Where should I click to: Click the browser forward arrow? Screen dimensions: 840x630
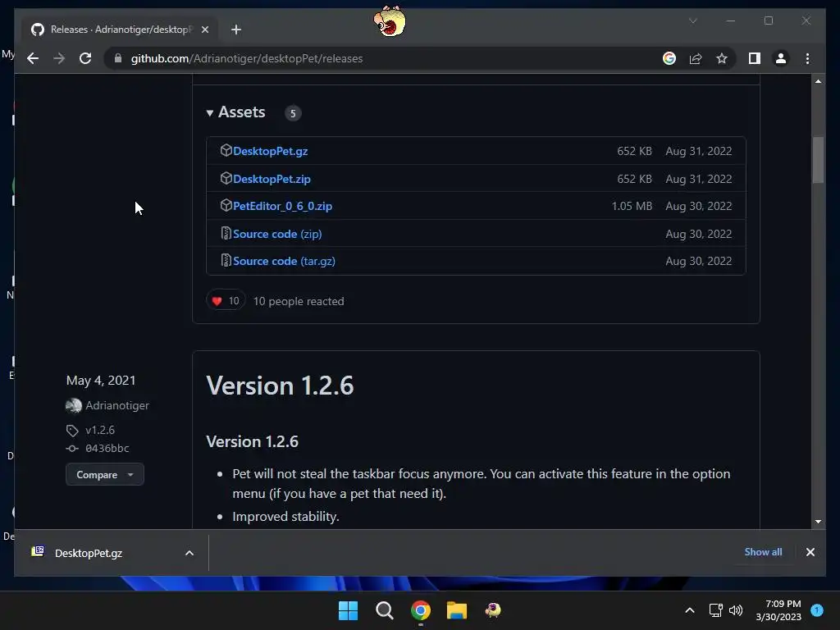tap(59, 58)
